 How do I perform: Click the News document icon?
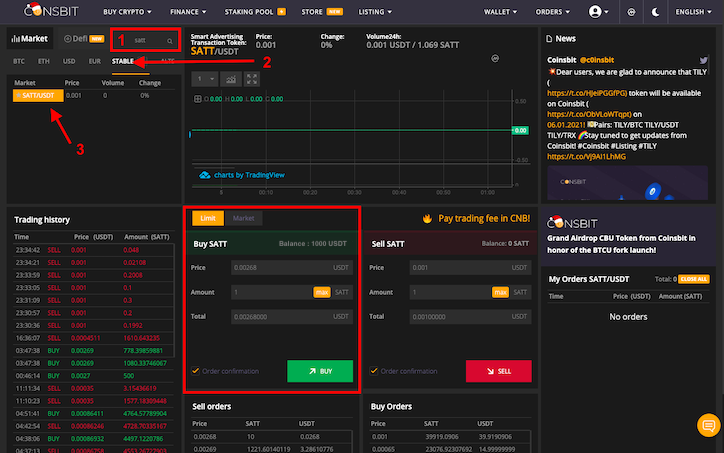pos(549,39)
